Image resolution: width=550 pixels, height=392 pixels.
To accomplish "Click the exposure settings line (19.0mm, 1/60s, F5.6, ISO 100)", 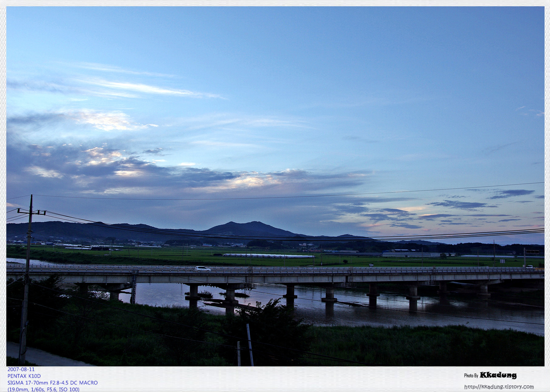I will coord(43,389).
